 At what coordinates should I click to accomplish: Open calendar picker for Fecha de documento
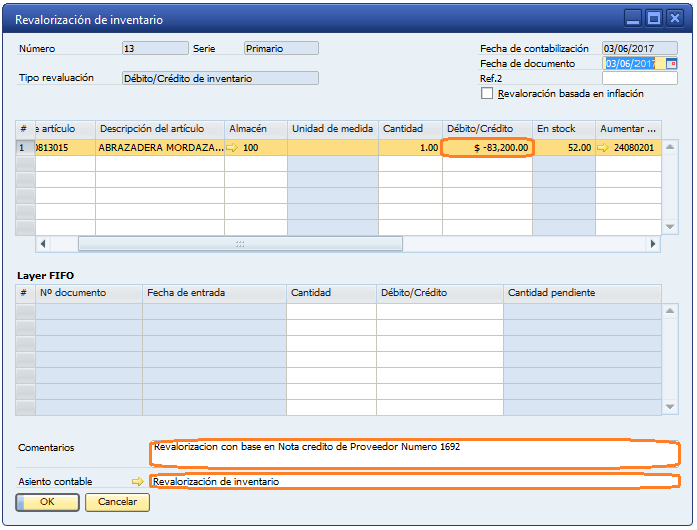tap(671, 64)
